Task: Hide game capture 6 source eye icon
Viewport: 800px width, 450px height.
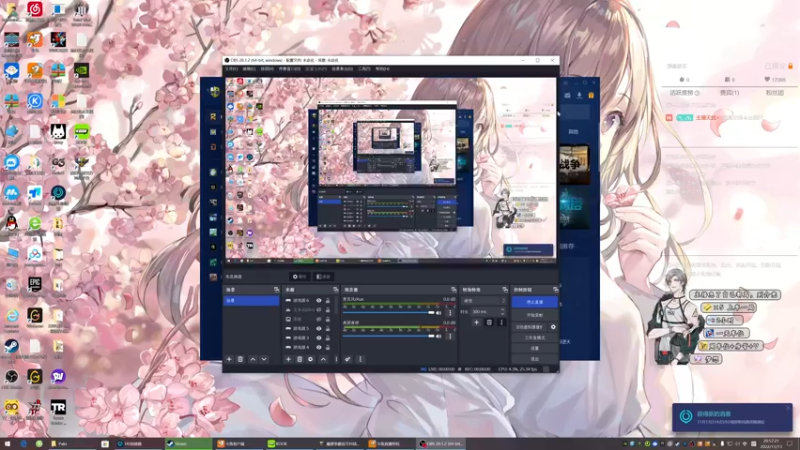Action: tap(319, 301)
